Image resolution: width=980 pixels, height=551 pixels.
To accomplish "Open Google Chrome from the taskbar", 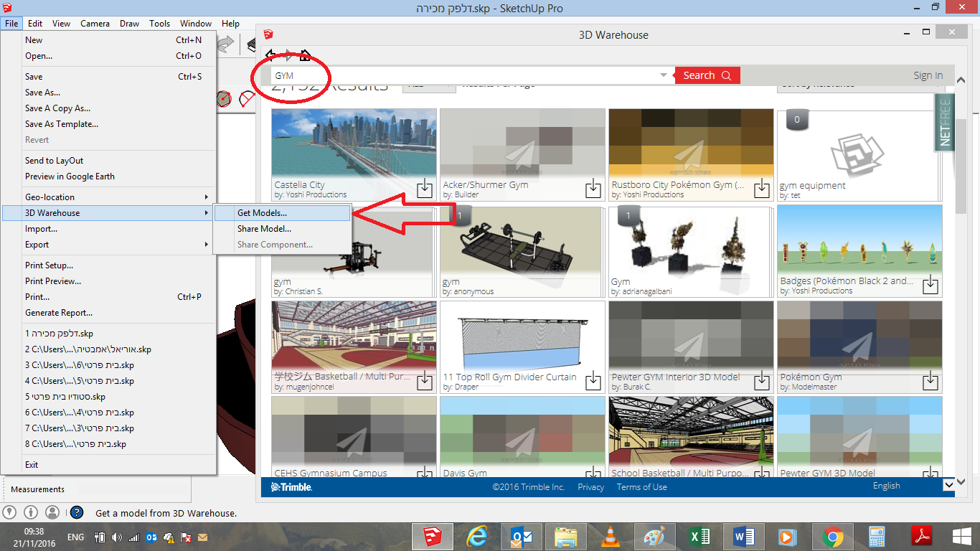I will point(832,537).
